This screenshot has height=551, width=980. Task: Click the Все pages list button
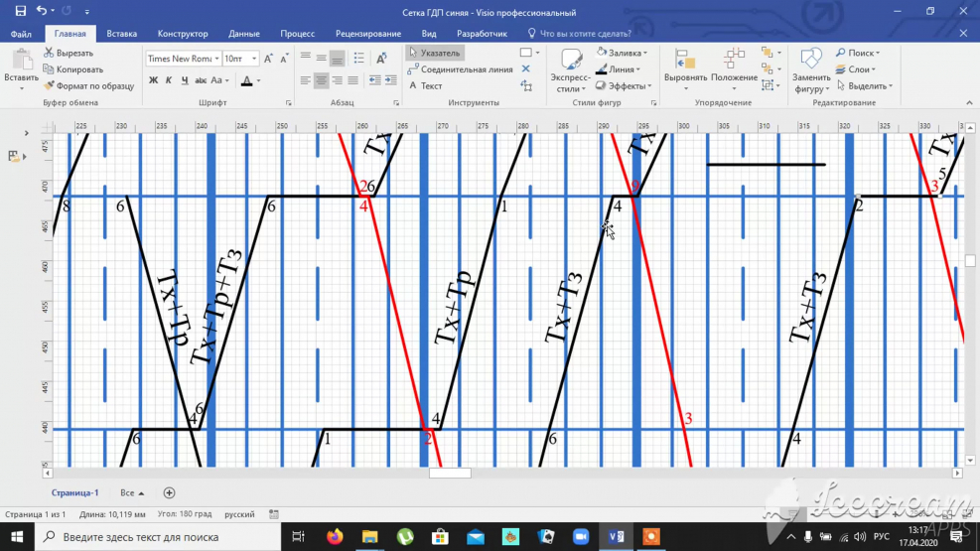[132, 492]
